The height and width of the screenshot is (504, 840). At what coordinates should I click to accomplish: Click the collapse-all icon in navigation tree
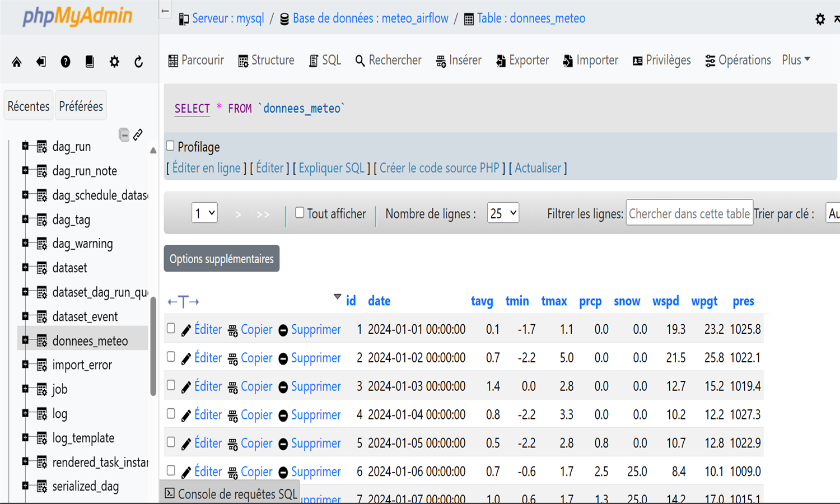point(124,134)
